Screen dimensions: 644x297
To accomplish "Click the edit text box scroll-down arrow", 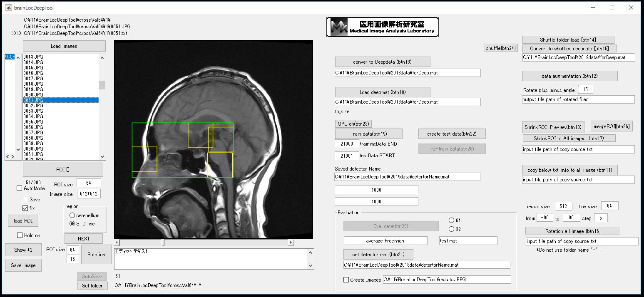I will pyautogui.click(x=310, y=265).
